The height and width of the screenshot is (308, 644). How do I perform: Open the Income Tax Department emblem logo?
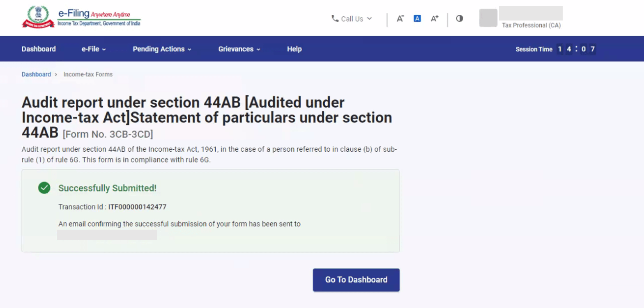(38, 16)
